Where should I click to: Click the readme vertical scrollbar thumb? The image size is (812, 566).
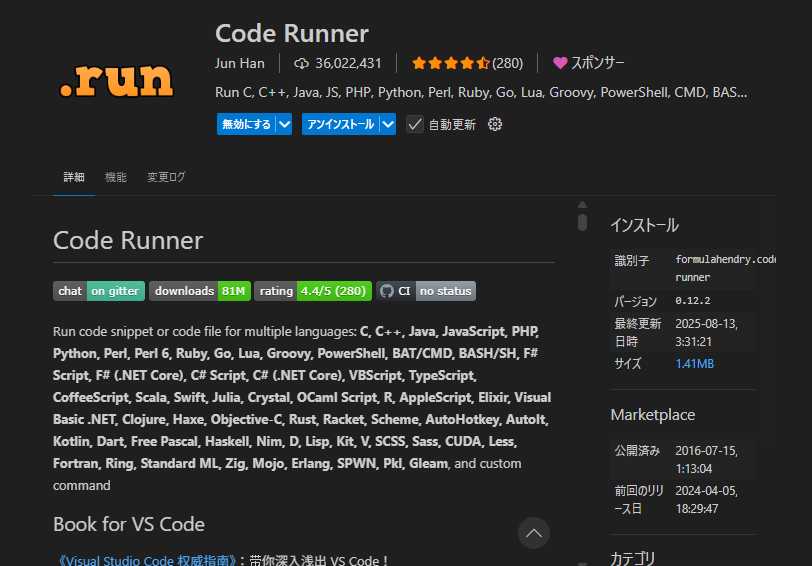582,221
